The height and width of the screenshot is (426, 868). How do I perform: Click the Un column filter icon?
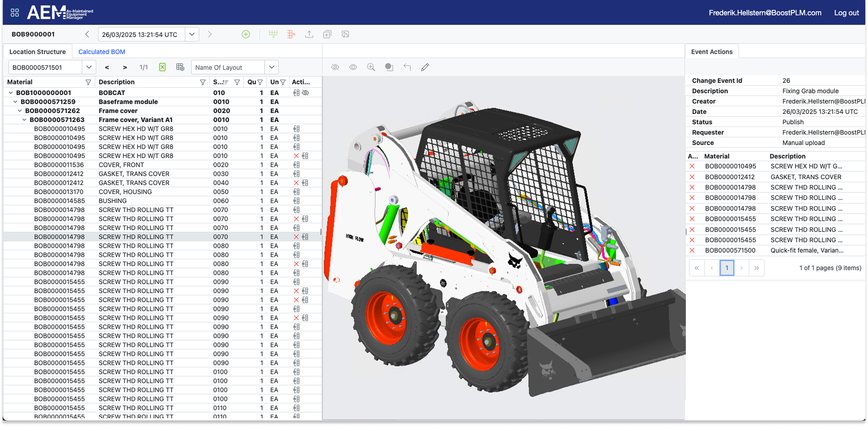283,82
